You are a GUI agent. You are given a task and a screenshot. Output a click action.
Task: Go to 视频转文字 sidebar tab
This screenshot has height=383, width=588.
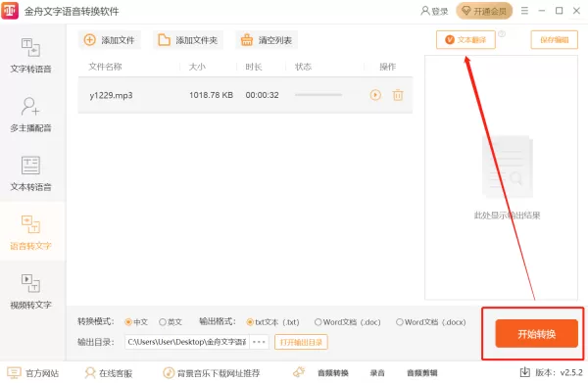30,291
